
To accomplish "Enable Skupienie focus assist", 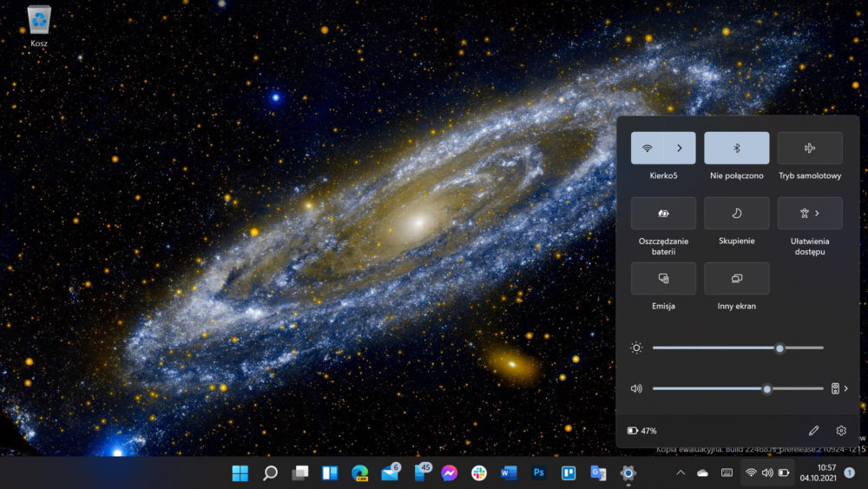I will (x=736, y=213).
